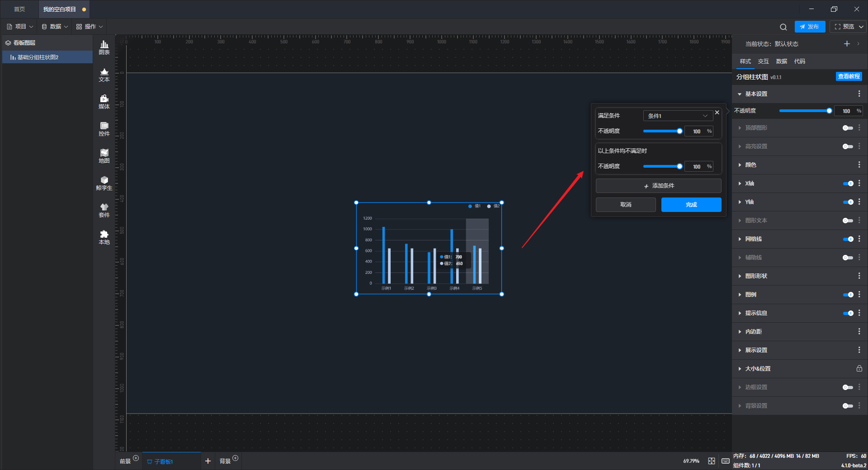Viewport: 868px width, 470px height.
Task: Expand the 颜色 section
Action: pyautogui.click(x=740, y=165)
